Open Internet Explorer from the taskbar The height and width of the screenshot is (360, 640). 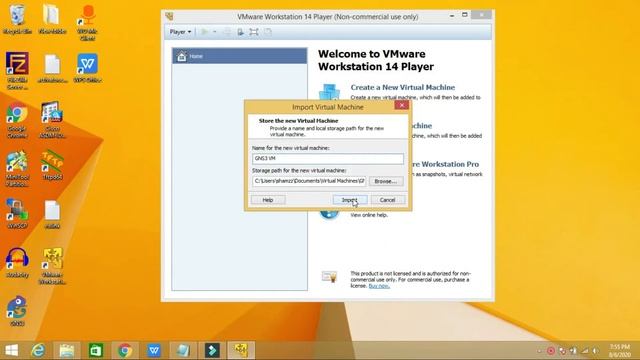tap(38, 350)
